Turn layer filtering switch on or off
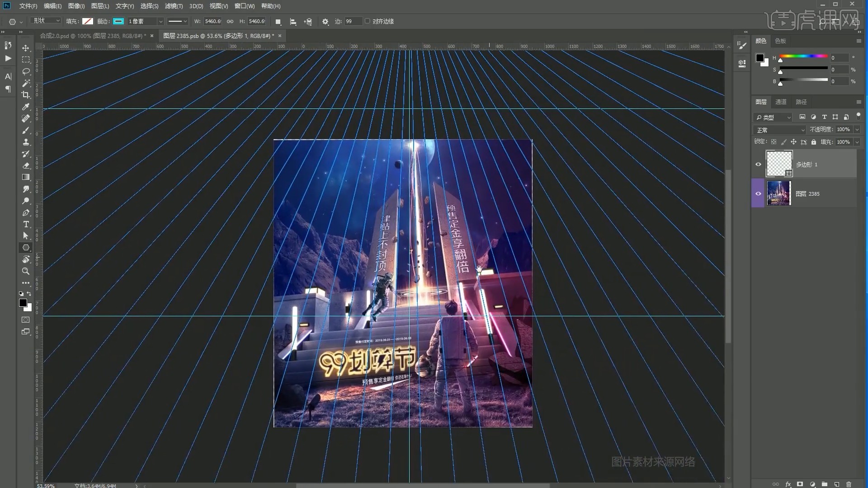Viewport: 868px width, 488px height. (858, 116)
